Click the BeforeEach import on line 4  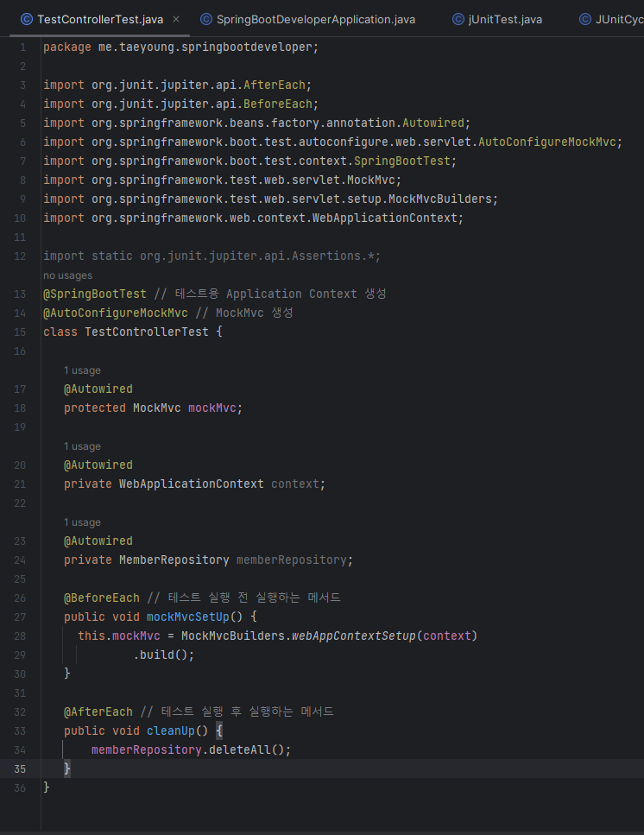click(181, 104)
